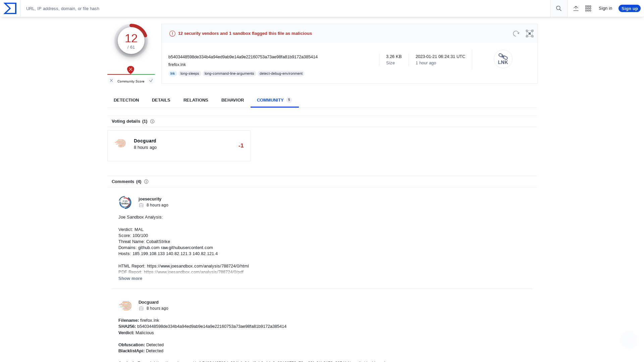Open the DETAILS tab
This screenshot has height=362, width=644.
point(161,100)
